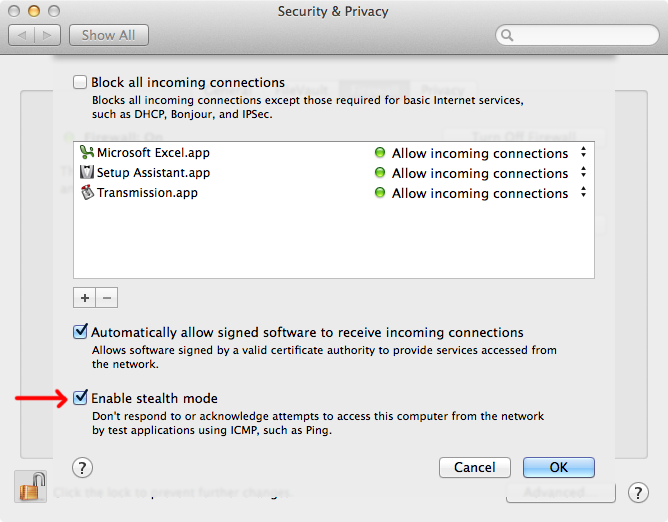Click the Show All toolbar button
Viewport: 668px width, 522px height.
[109, 35]
